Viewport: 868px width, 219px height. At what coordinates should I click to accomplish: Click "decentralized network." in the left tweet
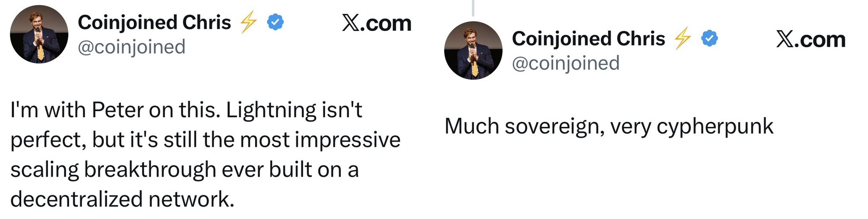[122, 199]
